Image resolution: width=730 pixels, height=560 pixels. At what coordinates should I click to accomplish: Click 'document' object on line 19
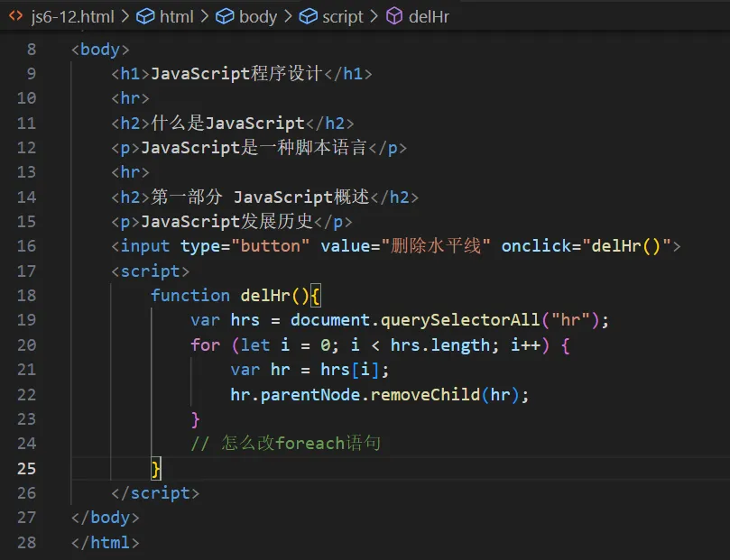coord(330,320)
